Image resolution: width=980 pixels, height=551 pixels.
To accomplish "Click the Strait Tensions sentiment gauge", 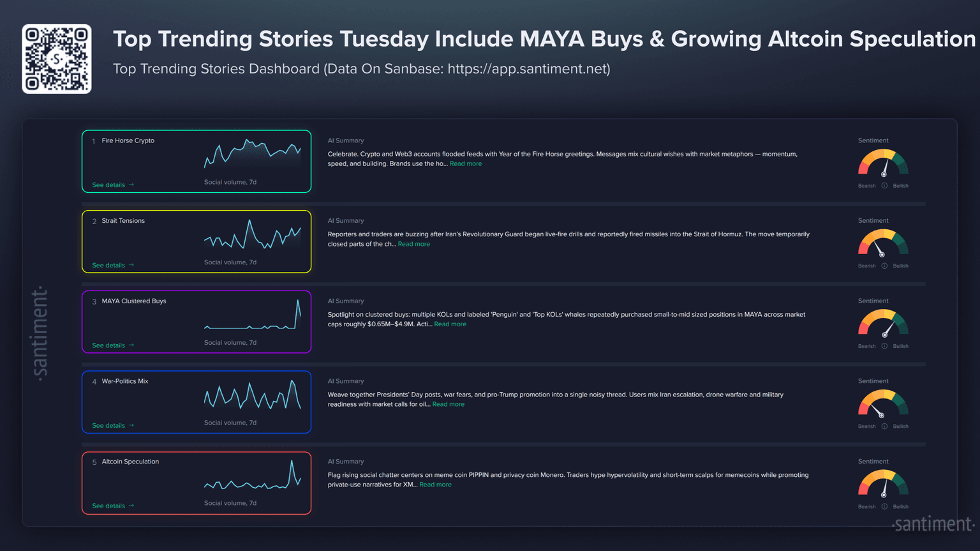I will (883, 243).
